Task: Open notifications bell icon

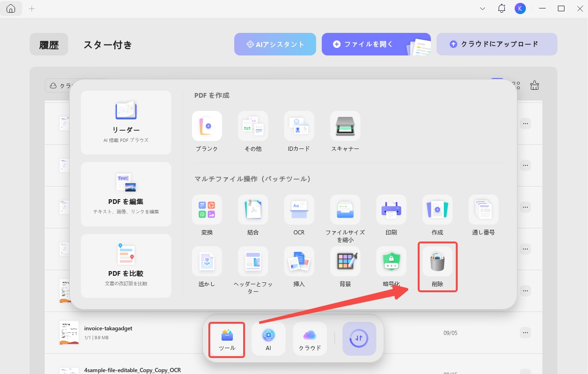Action: [501, 8]
